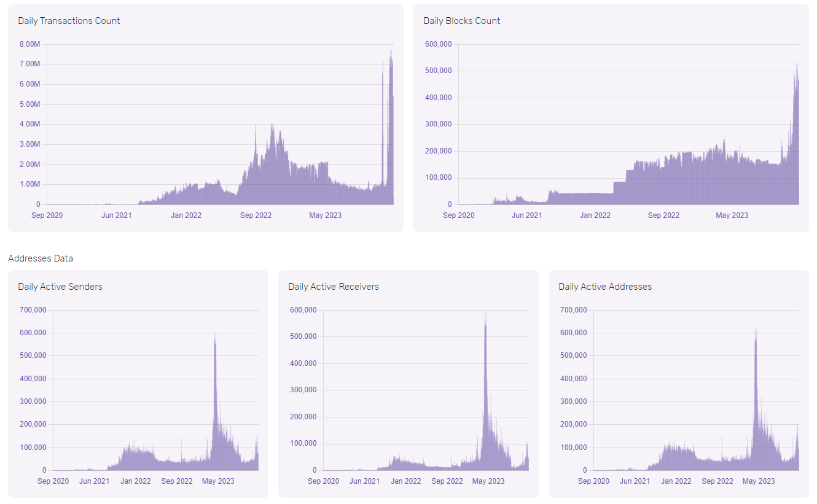Click the Daily Active Addresses chart plot area
Image resolution: width=817 pixels, height=504 pixels.
click(x=696, y=390)
